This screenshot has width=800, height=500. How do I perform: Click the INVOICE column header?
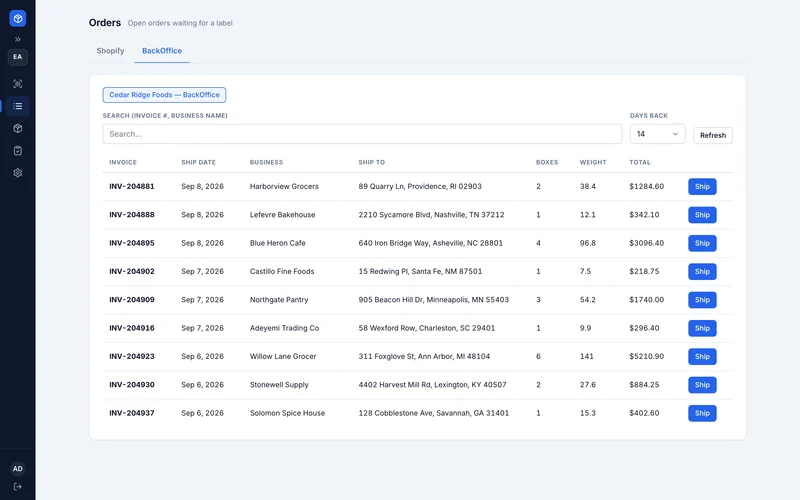[123, 162]
